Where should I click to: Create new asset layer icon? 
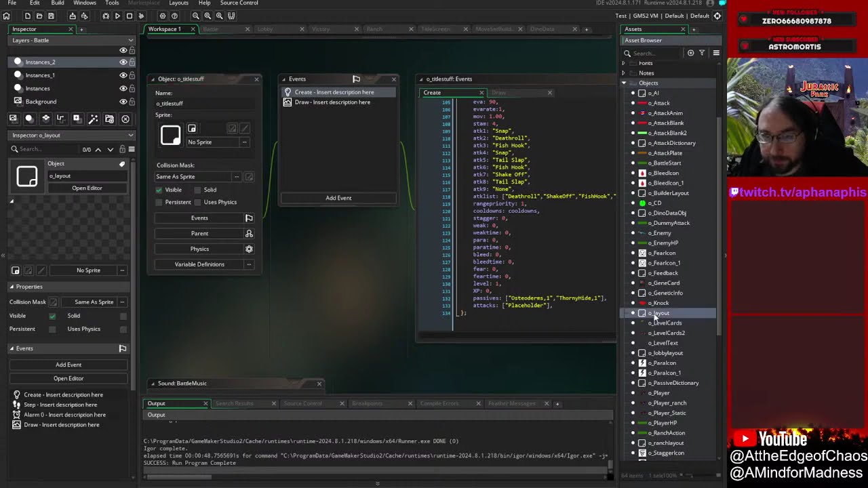tap(77, 119)
